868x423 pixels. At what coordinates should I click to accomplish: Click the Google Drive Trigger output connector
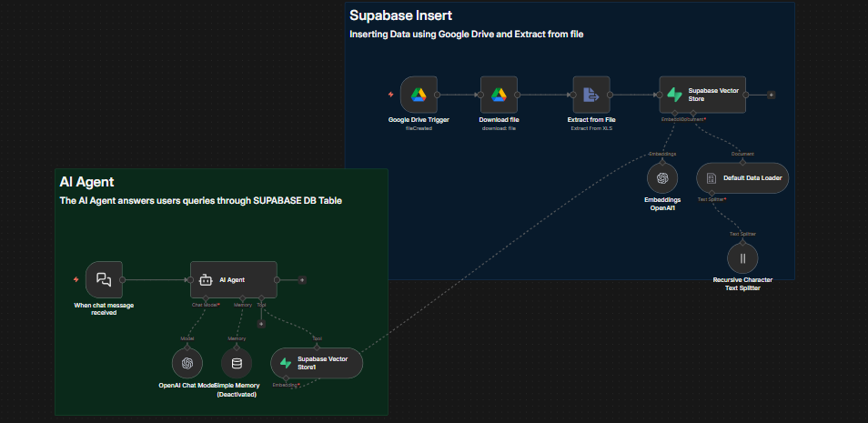pos(438,95)
